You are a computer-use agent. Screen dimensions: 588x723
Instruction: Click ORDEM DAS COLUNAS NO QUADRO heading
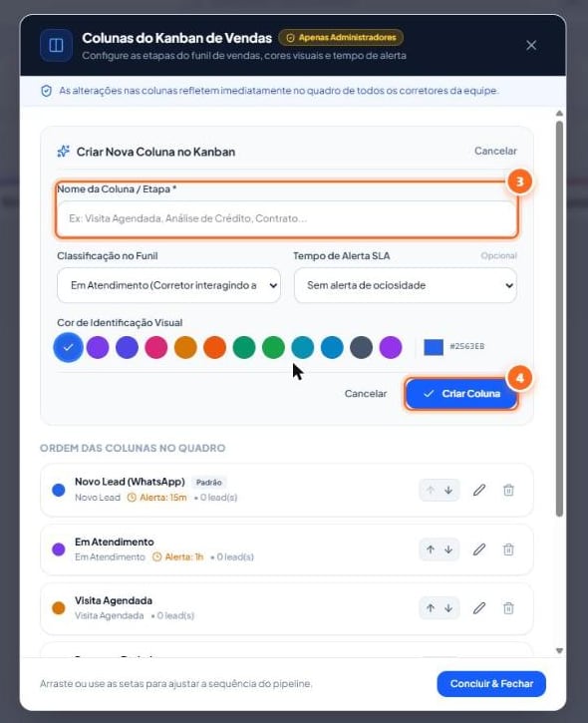pyautogui.click(x=133, y=448)
